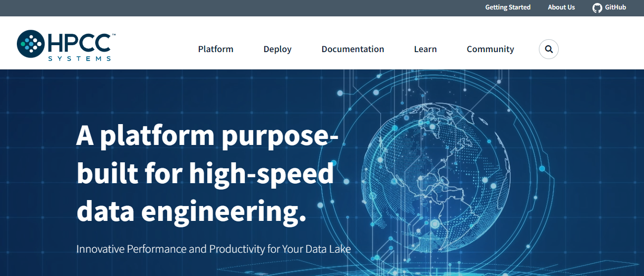The height and width of the screenshot is (276, 644).
Task: Open the search magnifier icon
Action: click(x=549, y=49)
